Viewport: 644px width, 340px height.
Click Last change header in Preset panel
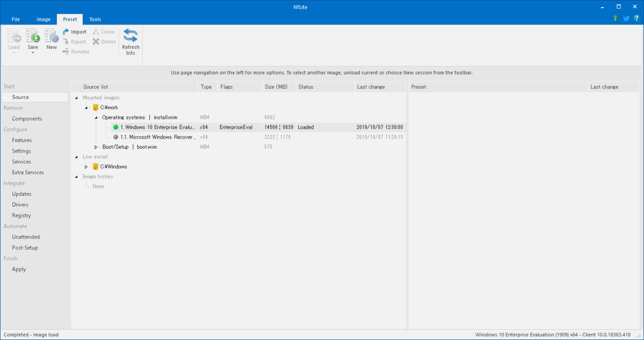[x=614, y=86]
